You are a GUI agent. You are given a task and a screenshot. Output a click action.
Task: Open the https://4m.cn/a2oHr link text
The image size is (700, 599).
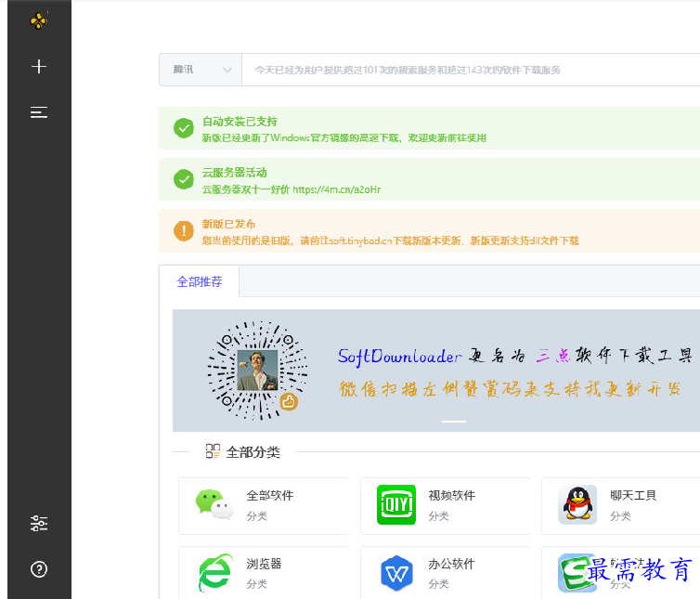tap(337, 189)
